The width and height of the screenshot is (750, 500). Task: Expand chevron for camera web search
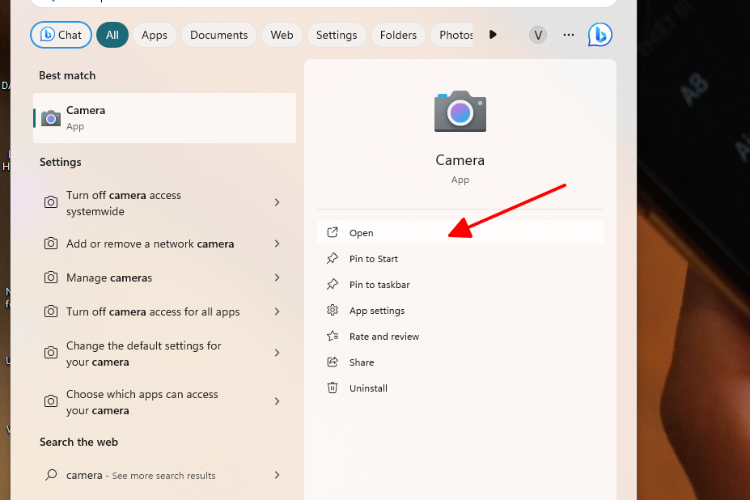coord(277,475)
